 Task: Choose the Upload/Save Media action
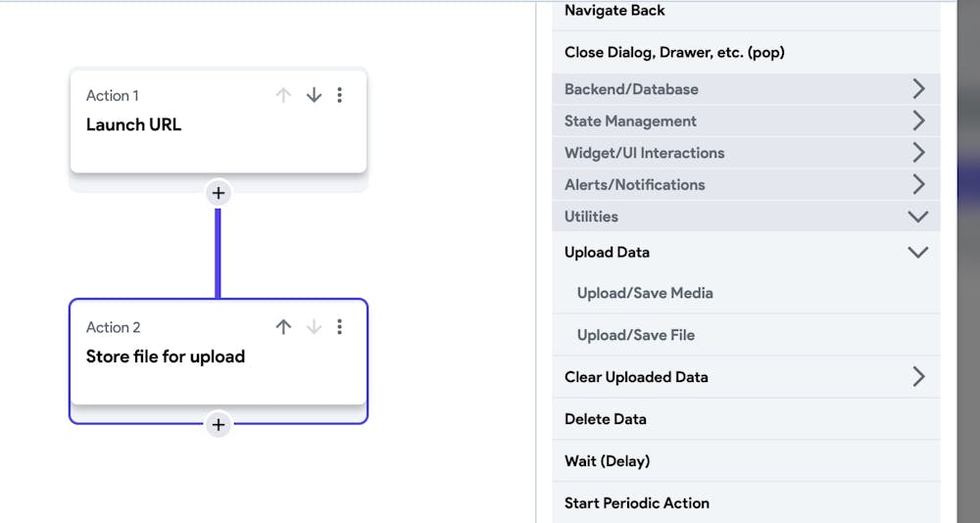pos(645,293)
